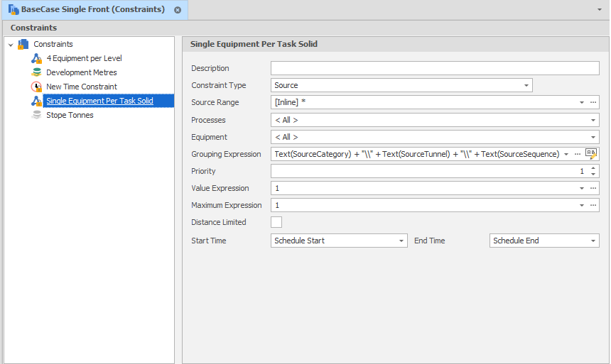
Task: Enable the Distance Limited checkbox
Action: (276, 223)
